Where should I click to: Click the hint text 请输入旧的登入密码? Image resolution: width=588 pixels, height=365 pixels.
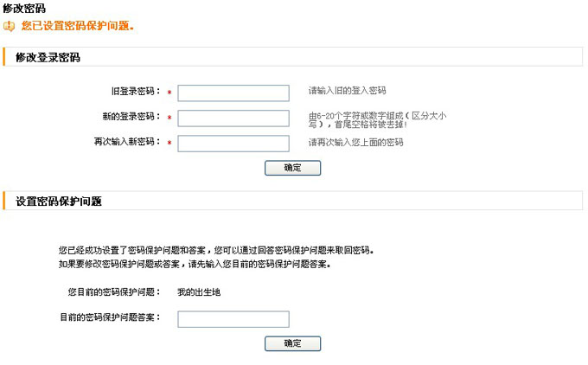(347, 91)
